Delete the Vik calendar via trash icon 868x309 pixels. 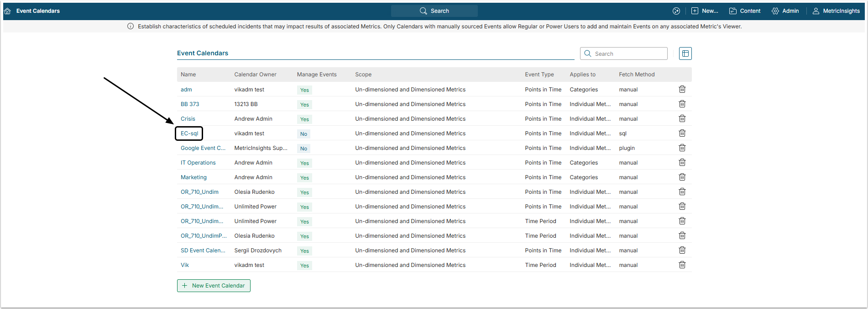click(x=682, y=265)
